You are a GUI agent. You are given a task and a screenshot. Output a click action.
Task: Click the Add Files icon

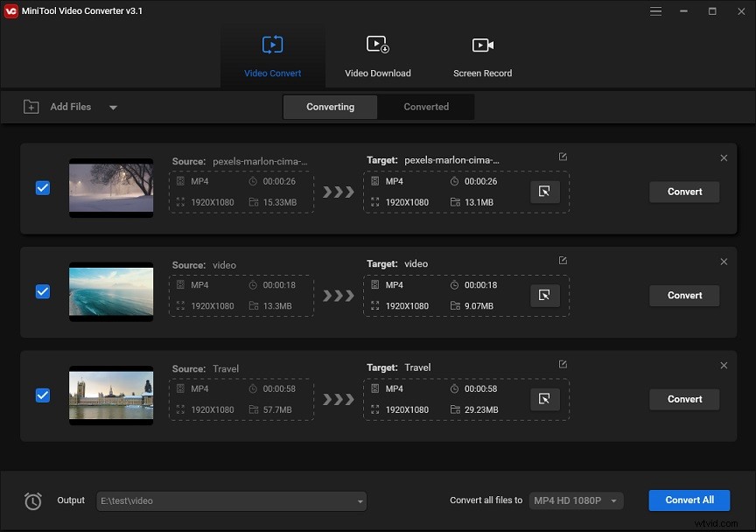[x=31, y=106]
